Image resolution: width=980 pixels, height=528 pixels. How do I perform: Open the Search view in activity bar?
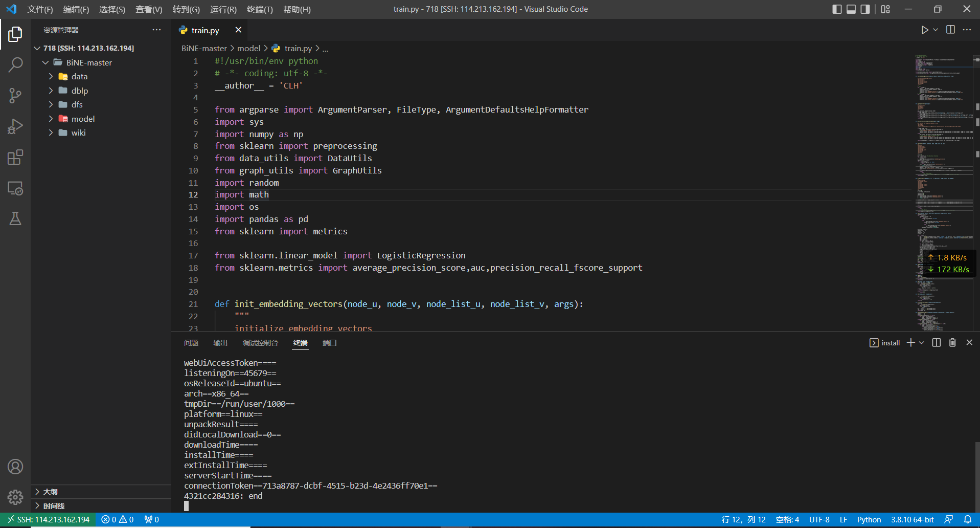coord(15,65)
